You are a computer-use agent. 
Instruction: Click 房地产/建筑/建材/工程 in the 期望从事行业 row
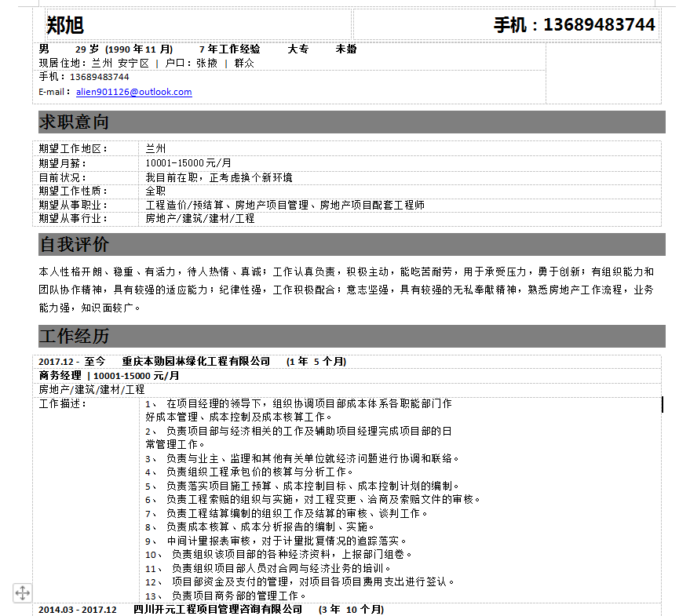click(x=200, y=219)
